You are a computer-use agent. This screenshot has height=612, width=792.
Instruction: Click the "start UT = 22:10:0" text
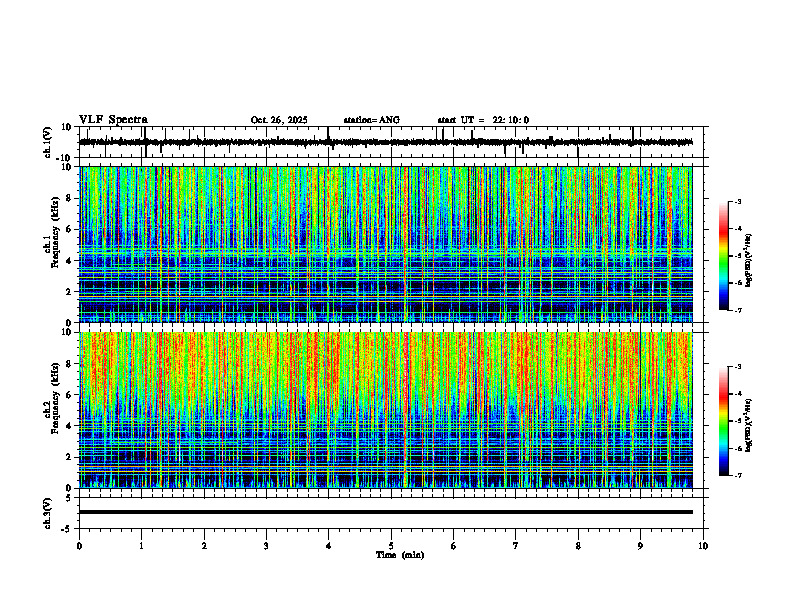click(x=483, y=120)
